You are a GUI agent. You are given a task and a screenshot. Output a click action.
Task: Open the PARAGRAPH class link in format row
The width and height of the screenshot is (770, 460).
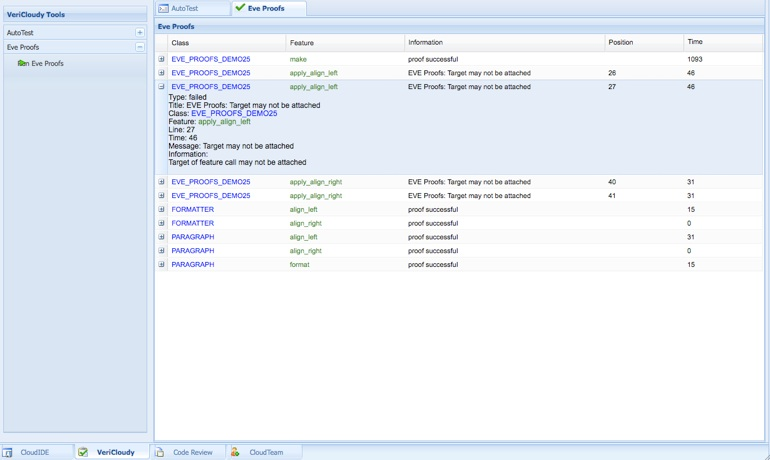pyautogui.click(x=192, y=264)
